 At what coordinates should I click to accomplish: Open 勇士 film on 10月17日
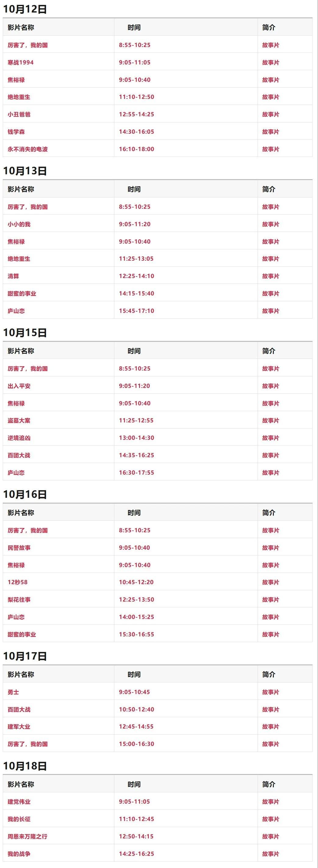click(13, 692)
